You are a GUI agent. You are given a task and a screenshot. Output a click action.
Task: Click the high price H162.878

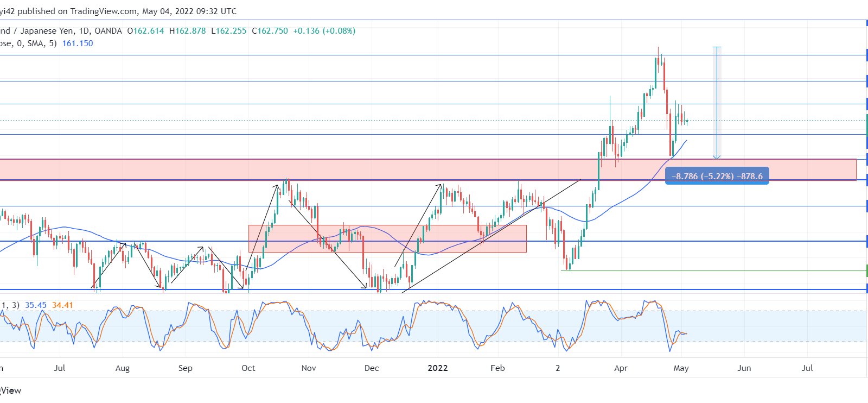click(188, 31)
